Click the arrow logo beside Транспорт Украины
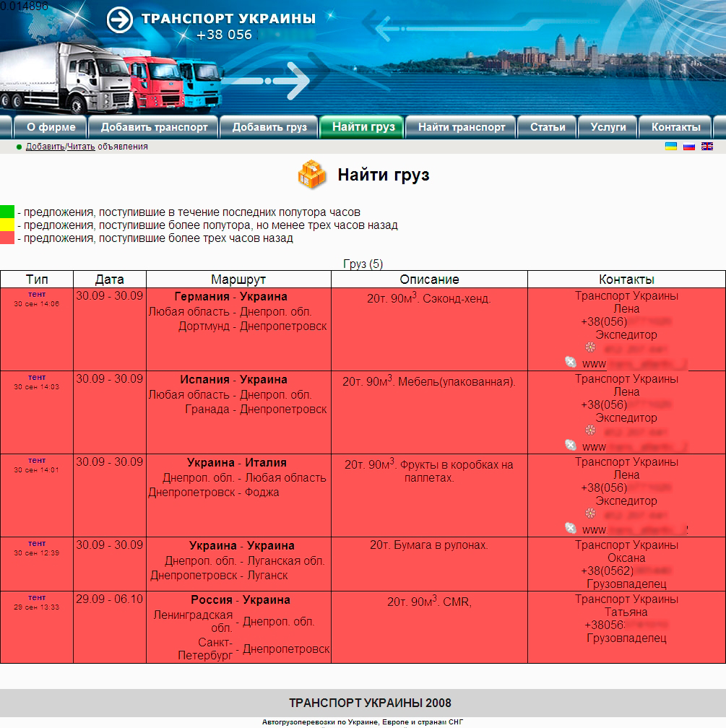This screenshot has height=728, width=726. coord(120,20)
